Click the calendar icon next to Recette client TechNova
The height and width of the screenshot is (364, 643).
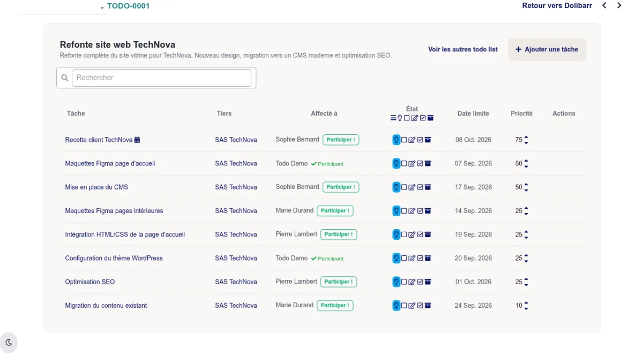[x=137, y=140]
